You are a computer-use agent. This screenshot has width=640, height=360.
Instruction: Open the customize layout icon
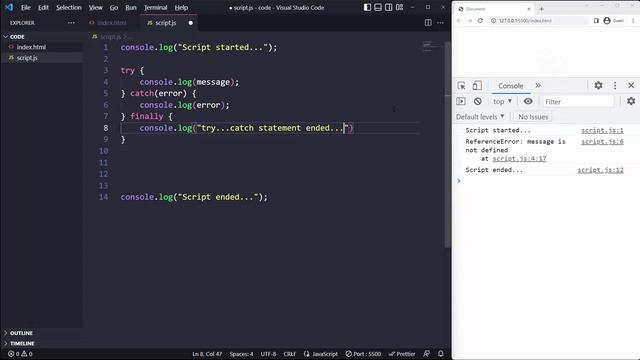tap(400, 7)
